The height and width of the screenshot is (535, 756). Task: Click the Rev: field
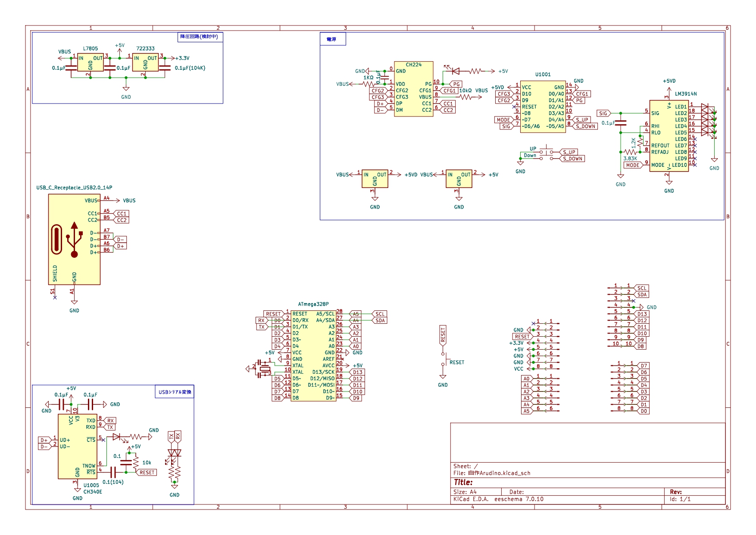click(675, 492)
